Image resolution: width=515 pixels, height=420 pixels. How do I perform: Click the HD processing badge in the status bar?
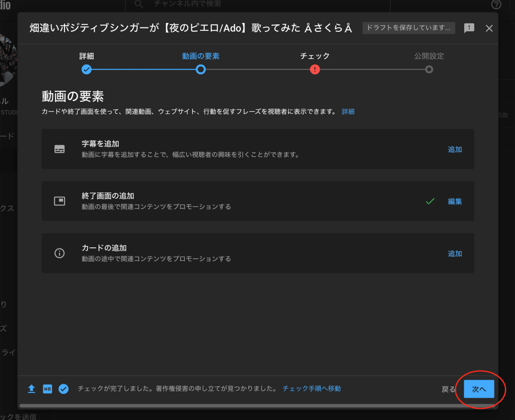[x=47, y=389]
